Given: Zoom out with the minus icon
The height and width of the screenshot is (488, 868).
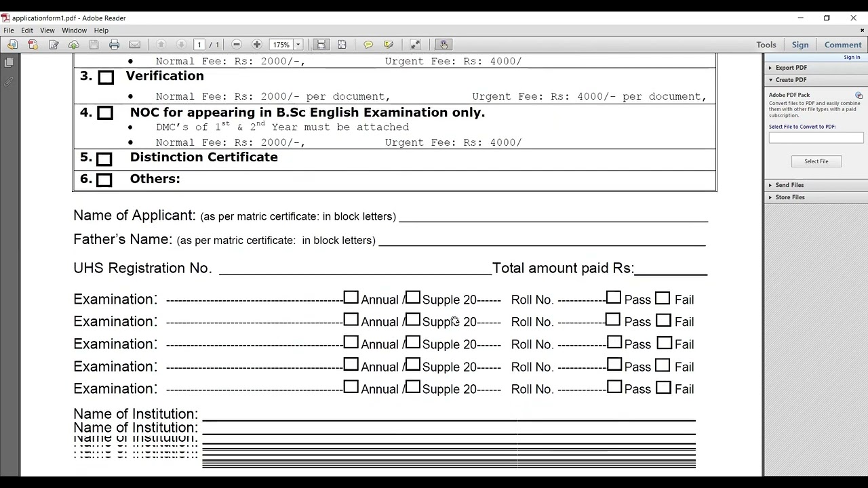Looking at the screenshot, I should click(237, 45).
